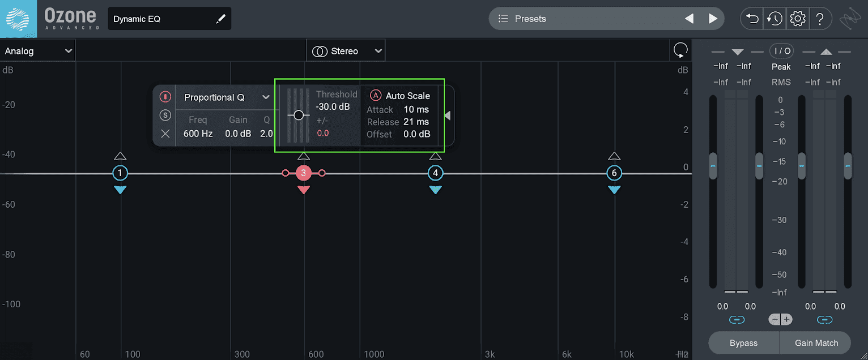Click the left Q handle of band 3
This screenshot has width=868, height=360.
tap(286, 173)
